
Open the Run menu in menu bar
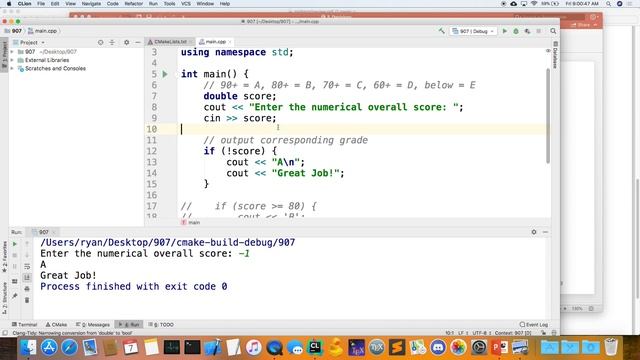(x=153, y=4)
